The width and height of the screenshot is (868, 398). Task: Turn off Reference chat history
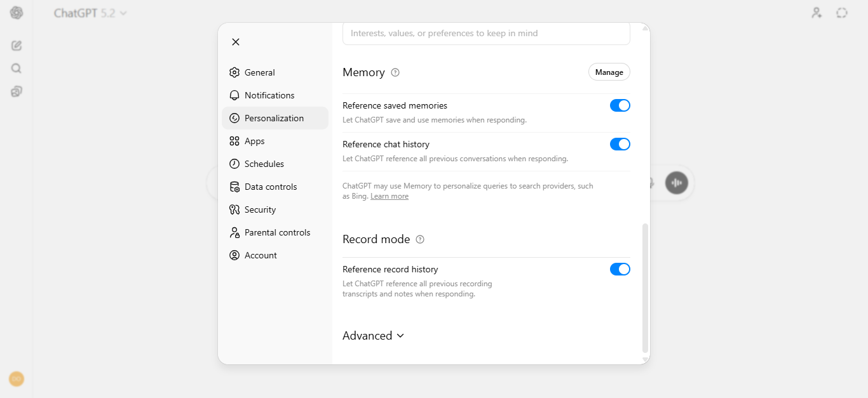pyautogui.click(x=620, y=144)
